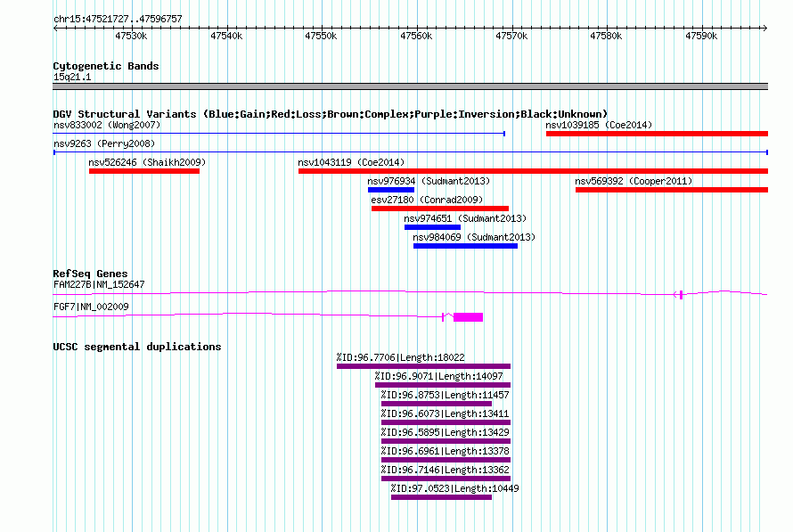The height and width of the screenshot is (532, 793).
Task: Click the FGF7 magenta exon block
Action: coord(469,317)
